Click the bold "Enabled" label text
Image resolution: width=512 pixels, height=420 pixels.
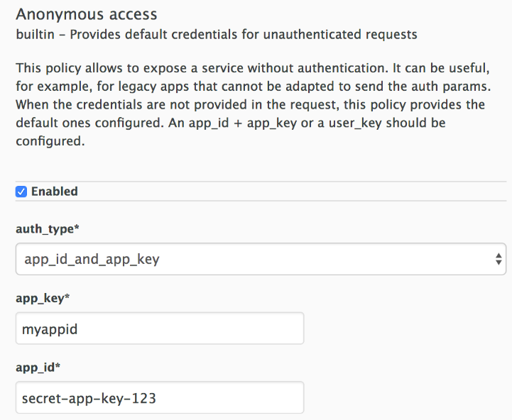55,192
